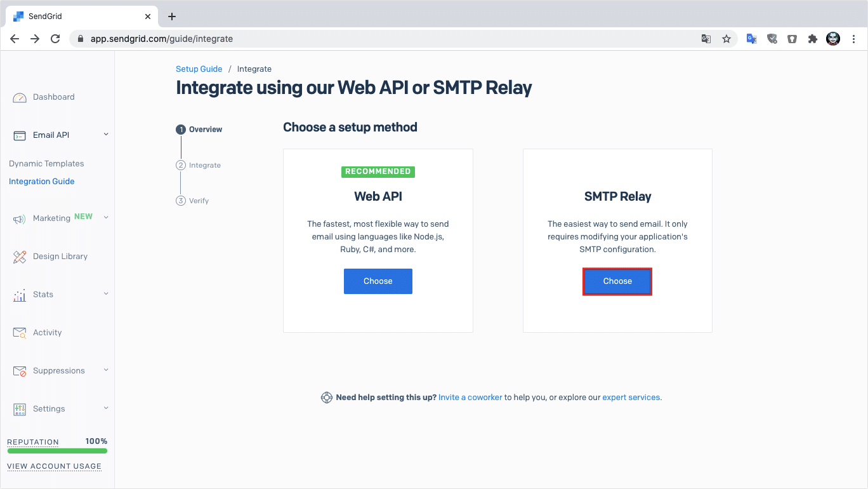Click the Activity envelope-search icon
868x489 pixels.
coord(20,333)
